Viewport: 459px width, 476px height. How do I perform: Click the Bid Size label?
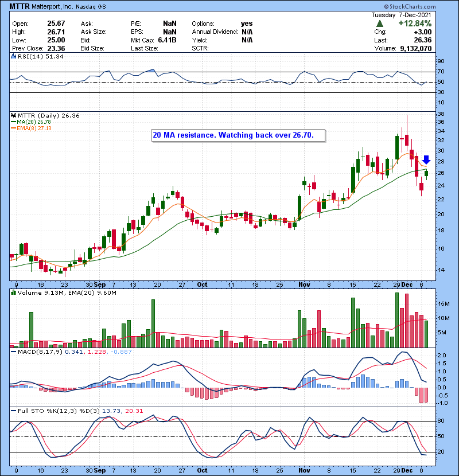(x=92, y=48)
